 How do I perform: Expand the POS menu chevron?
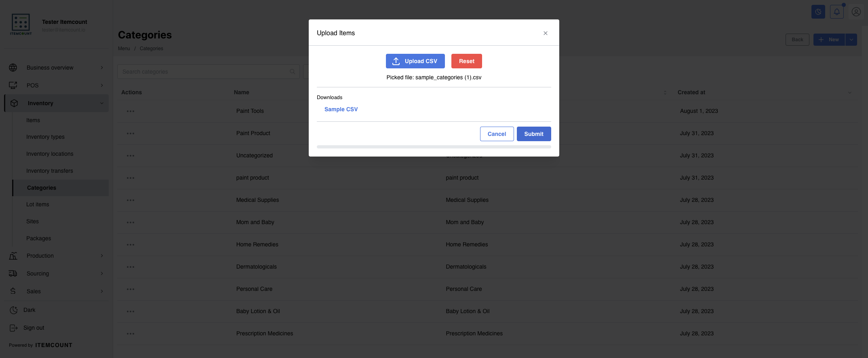pos(102,85)
